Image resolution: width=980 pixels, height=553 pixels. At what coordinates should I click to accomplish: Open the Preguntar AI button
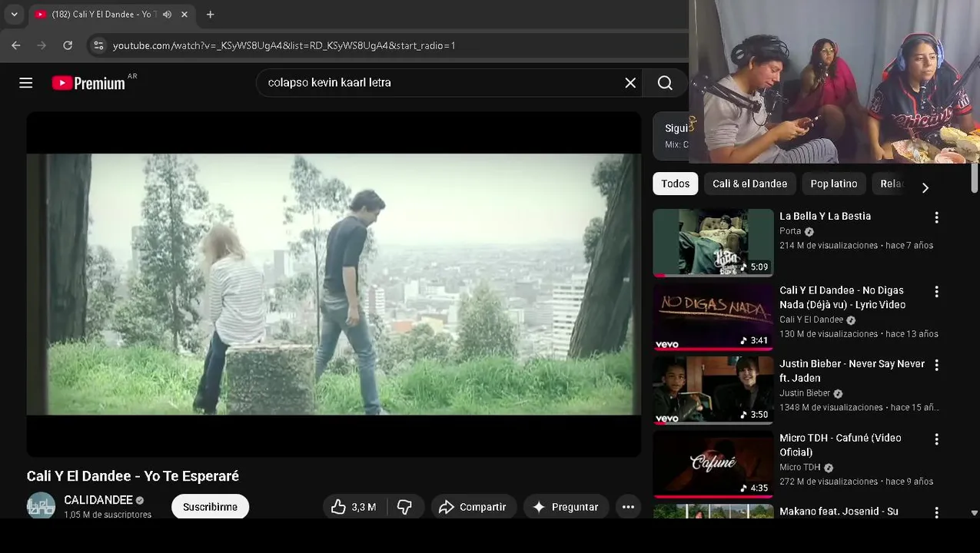click(566, 507)
